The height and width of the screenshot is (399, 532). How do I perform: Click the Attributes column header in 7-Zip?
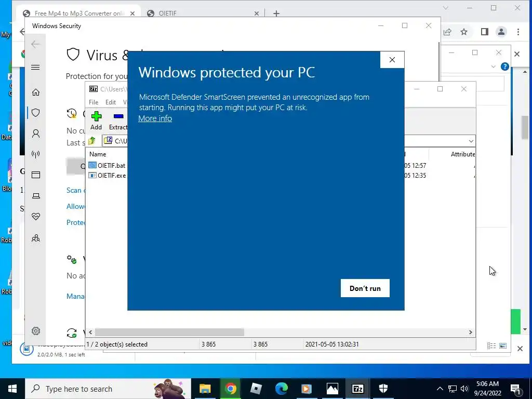pyautogui.click(x=463, y=154)
